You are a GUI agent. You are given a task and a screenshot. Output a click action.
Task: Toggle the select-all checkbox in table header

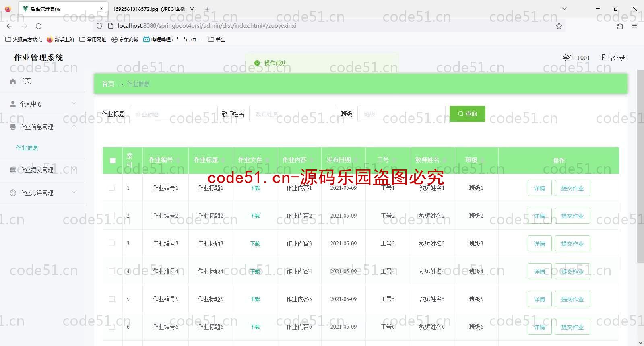tap(113, 161)
